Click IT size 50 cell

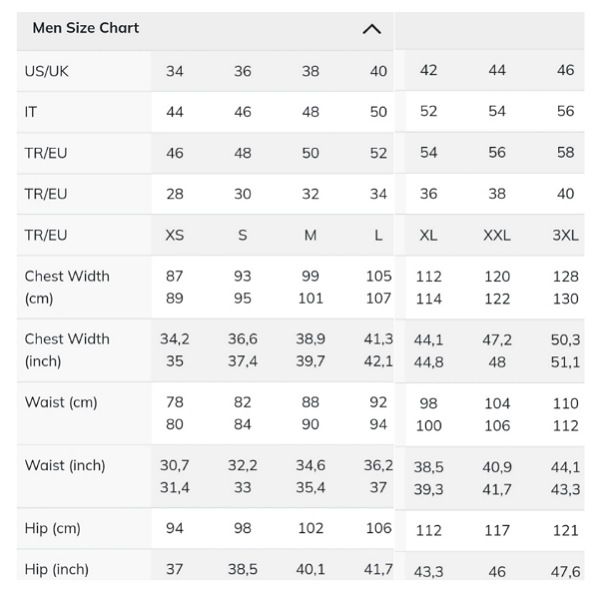coord(378,112)
